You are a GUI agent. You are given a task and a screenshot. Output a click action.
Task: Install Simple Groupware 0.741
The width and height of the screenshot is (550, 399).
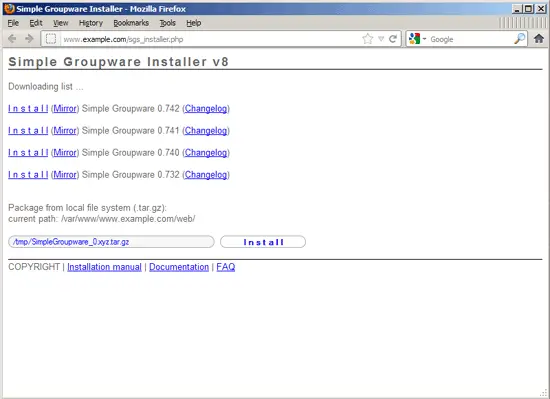click(x=28, y=130)
